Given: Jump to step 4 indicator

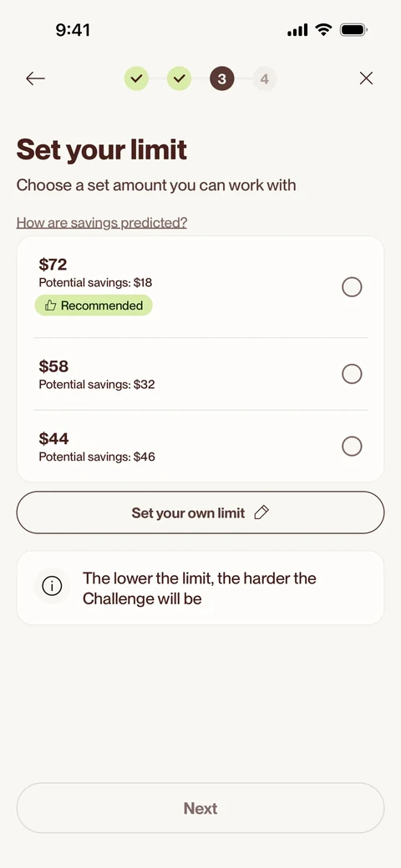Looking at the screenshot, I should pos(265,78).
